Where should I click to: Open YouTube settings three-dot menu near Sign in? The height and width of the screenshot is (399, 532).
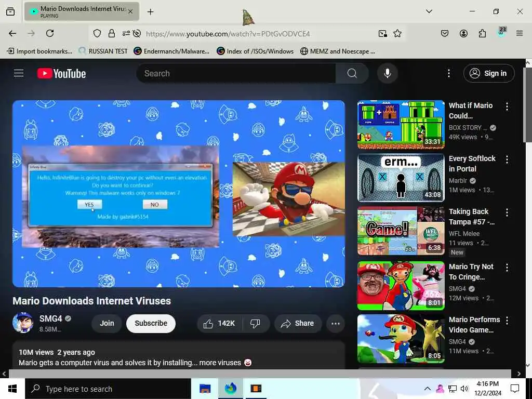point(448,73)
